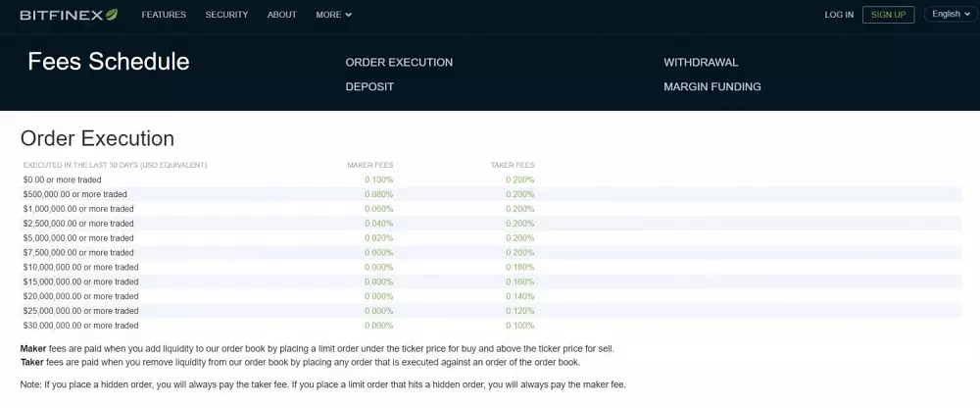
Task: Click the Order Execution section heading
Action: [97, 138]
